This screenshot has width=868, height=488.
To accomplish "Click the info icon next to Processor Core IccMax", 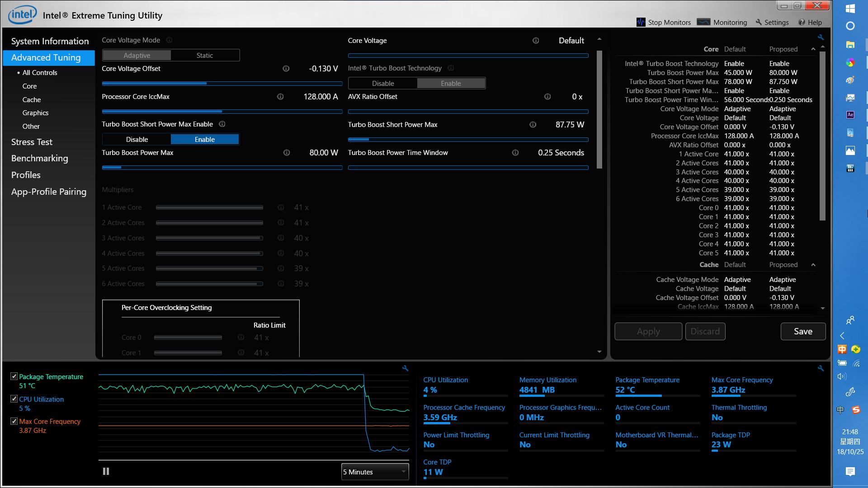I will point(280,97).
